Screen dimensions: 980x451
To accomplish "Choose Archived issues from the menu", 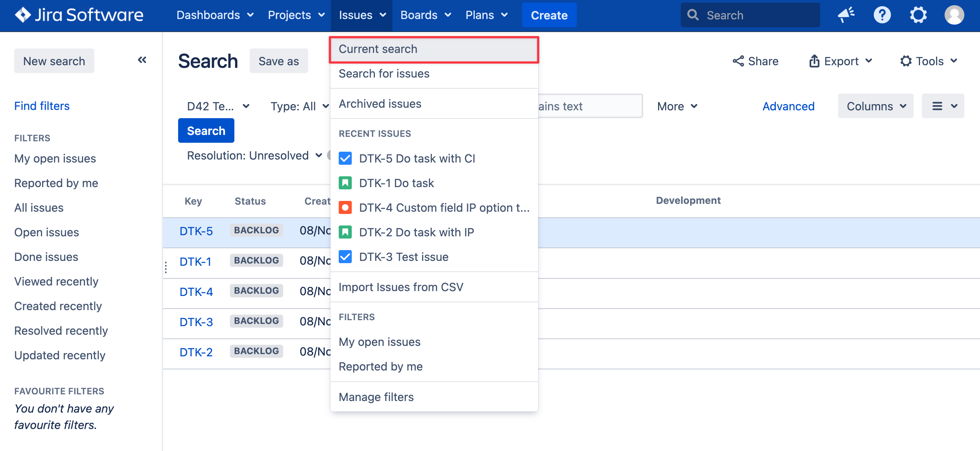I will tap(380, 104).
